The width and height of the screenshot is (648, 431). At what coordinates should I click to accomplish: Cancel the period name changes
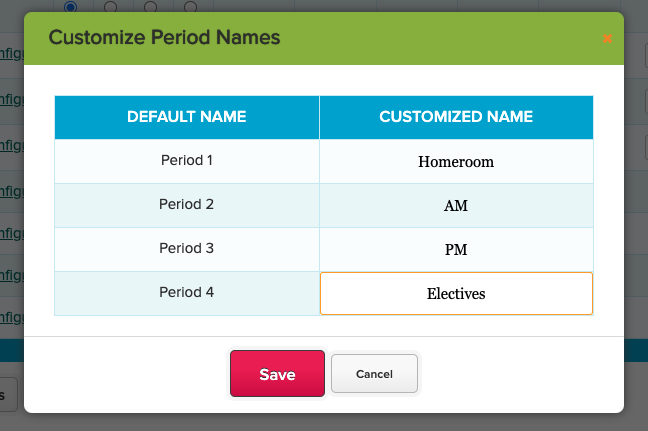point(373,374)
